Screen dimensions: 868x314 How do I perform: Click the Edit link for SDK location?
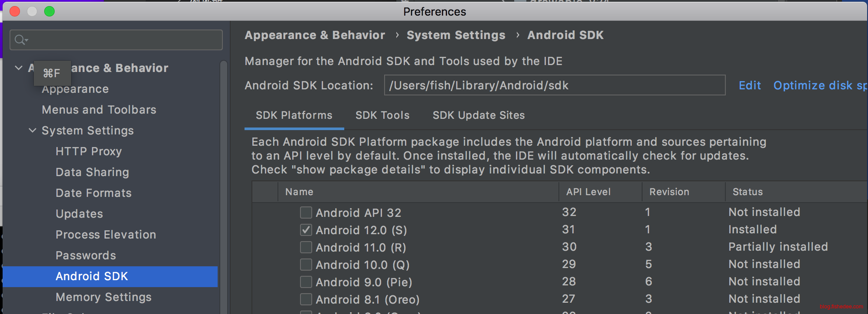click(x=750, y=85)
